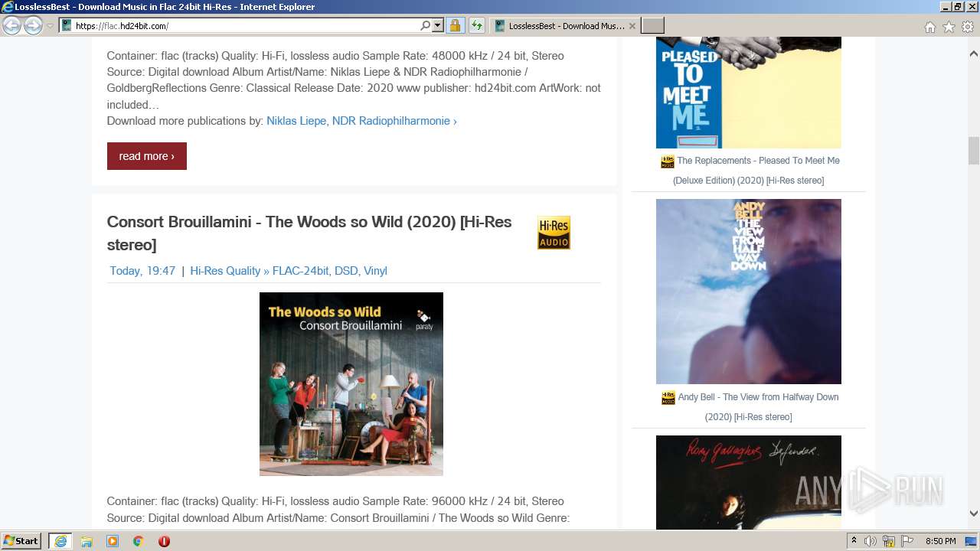Open the Tools gear icon
The image size is (980, 551).
click(x=968, y=27)
